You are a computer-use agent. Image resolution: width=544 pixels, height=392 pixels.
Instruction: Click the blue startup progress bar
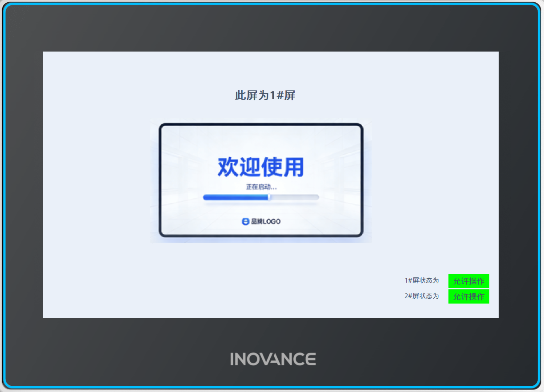(x=261, y=197)
